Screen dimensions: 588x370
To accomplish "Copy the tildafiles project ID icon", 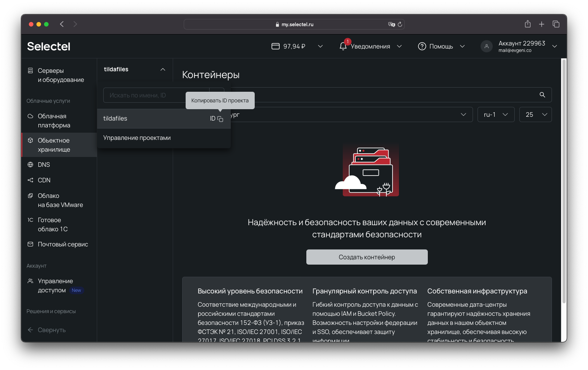I will [x=220, y=119].
